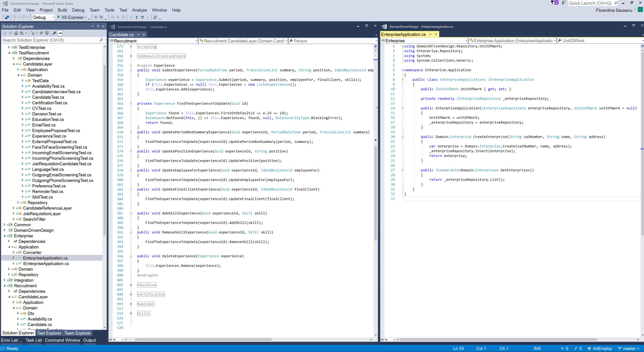644x352 pixels.
Task: Click Step Into debug icon
Action: (x=137, y=17)
